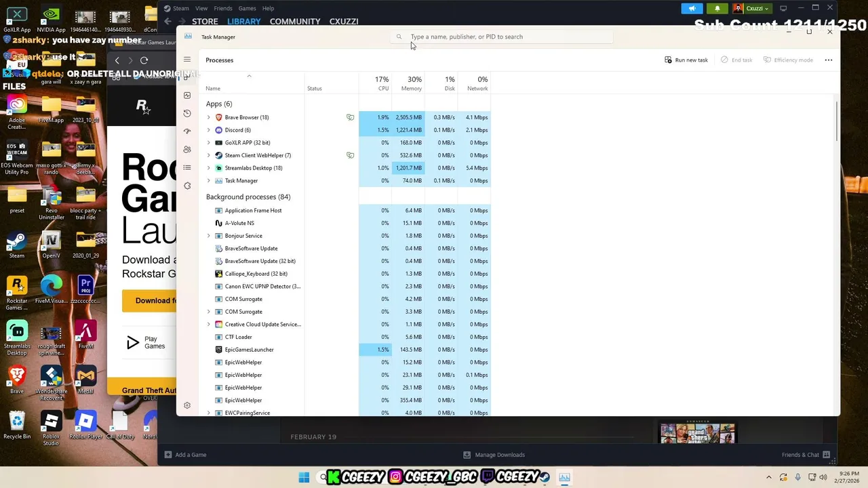The height and width of the screenshot is (488, 868).
Task: Click Task Manager process search field
Action: 502,37
